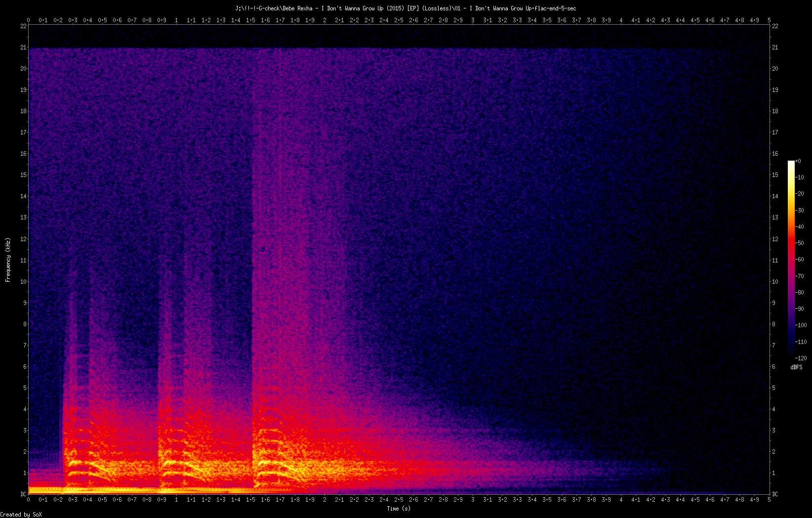Click the '-120' value on the dBFS scale
Screen dimensions: 812x518
point(801,358)
